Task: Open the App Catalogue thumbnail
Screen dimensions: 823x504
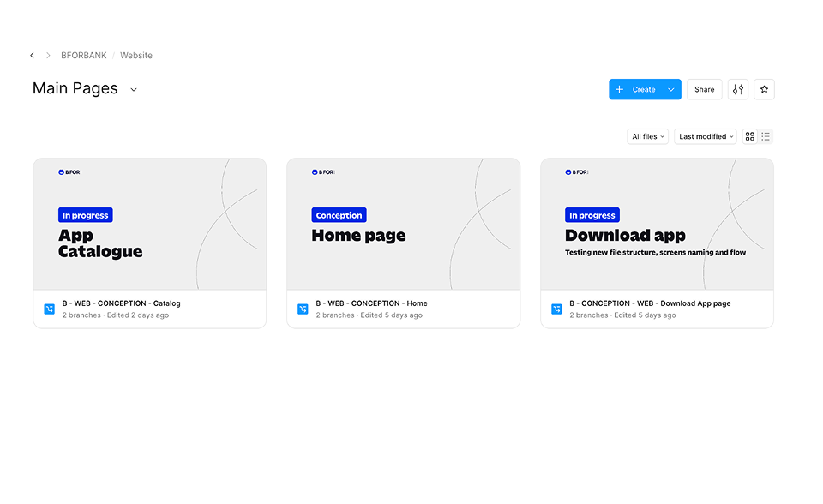Action: tap(150, 225)
